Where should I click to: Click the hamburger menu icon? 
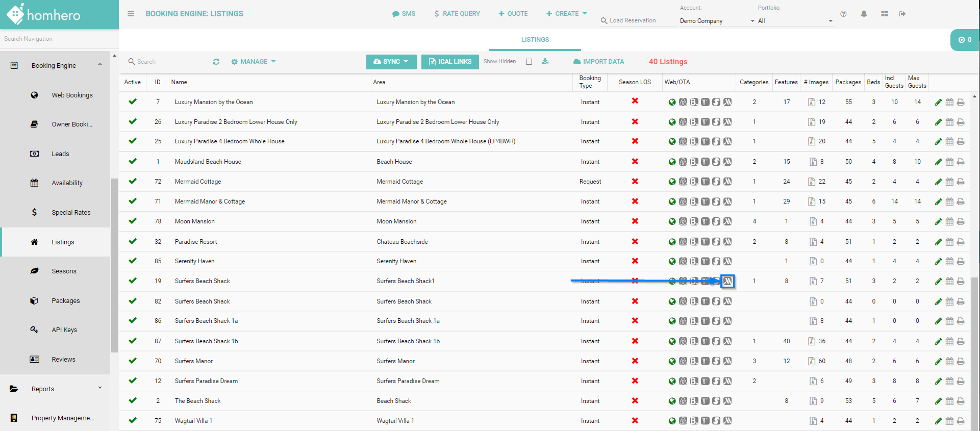point(131,14)
